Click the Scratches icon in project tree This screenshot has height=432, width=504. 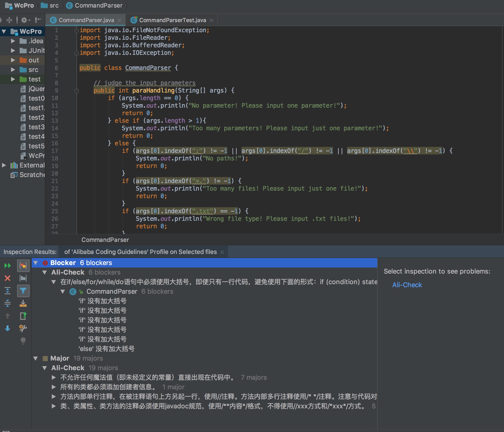coord(14,175)
